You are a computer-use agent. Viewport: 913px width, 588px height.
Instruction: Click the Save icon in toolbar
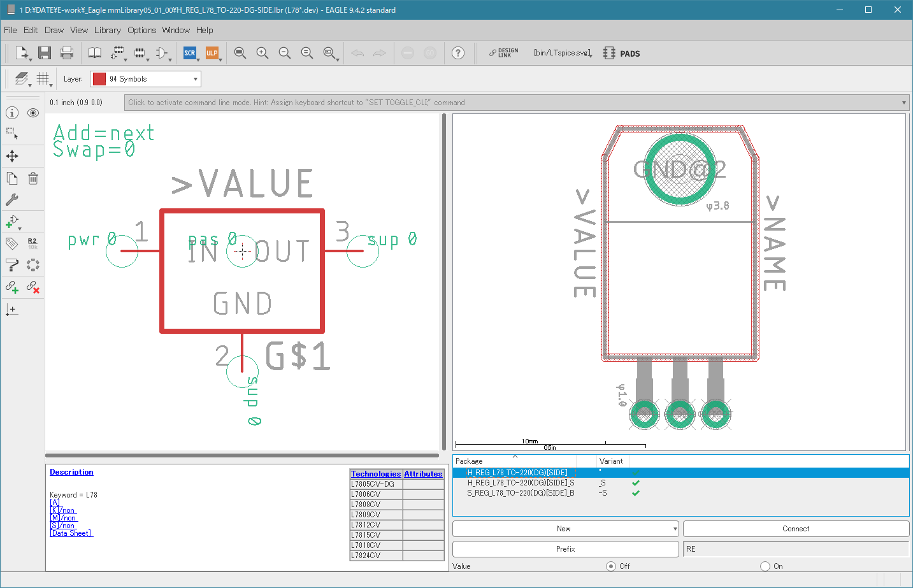[x=44, y=53]
